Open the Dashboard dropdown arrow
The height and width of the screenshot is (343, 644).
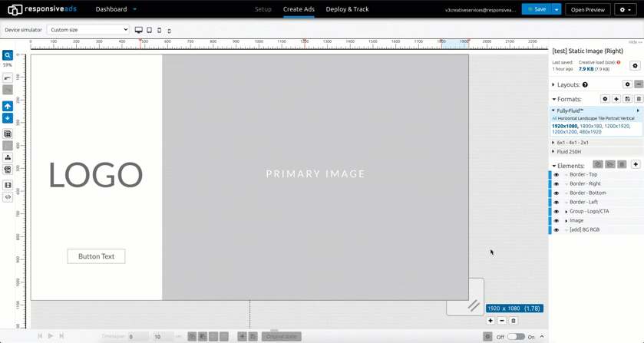pos(135,9)
